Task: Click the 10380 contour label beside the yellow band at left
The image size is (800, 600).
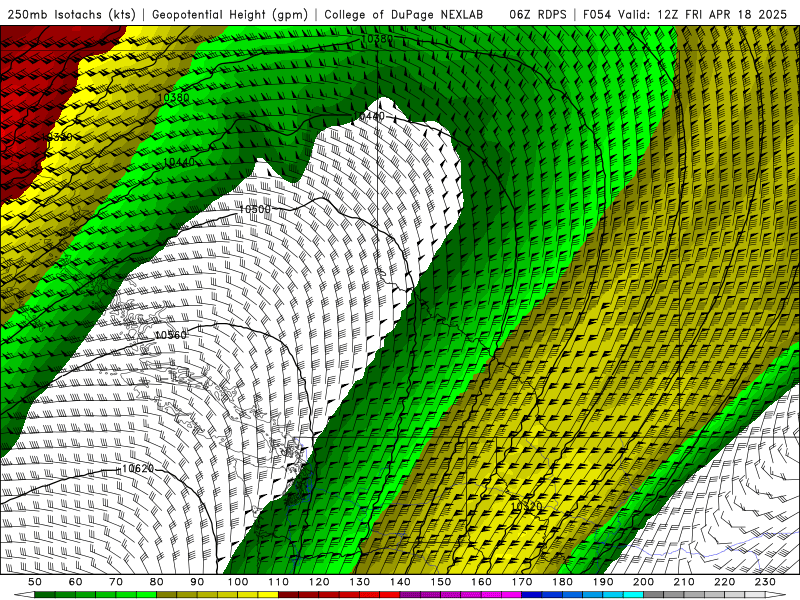Action: click(173, 97)
